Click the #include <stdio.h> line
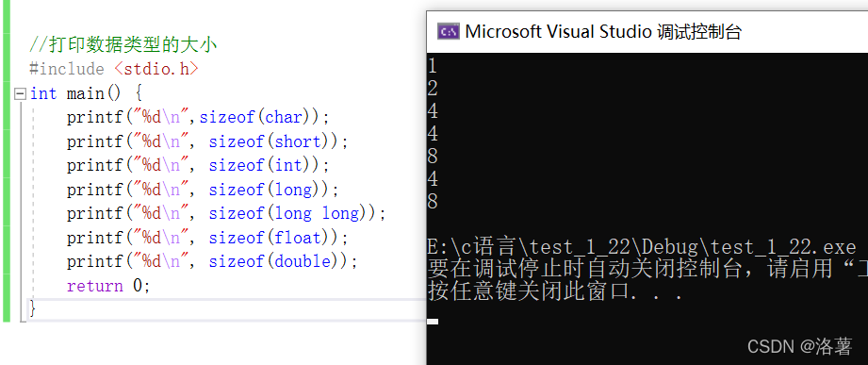Screen dimensions: 868x365 (x=113, y=69)
